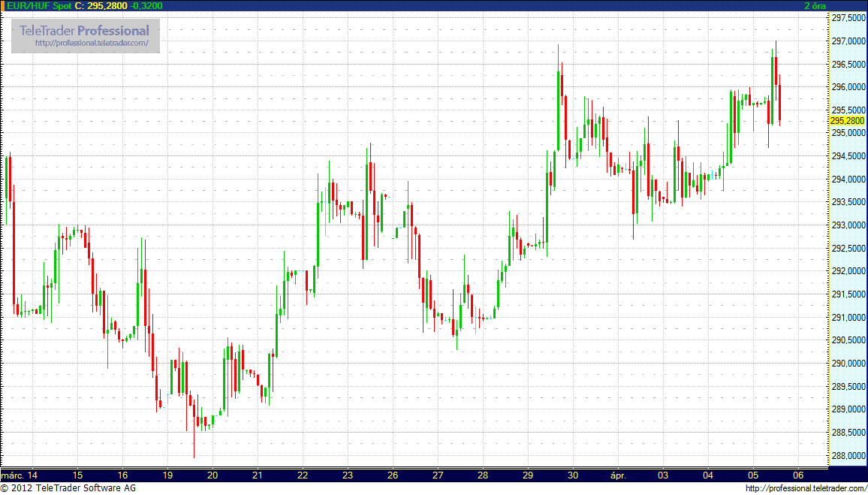
Task: Click the 290,0000 price axis label
Action: (847, 364)
